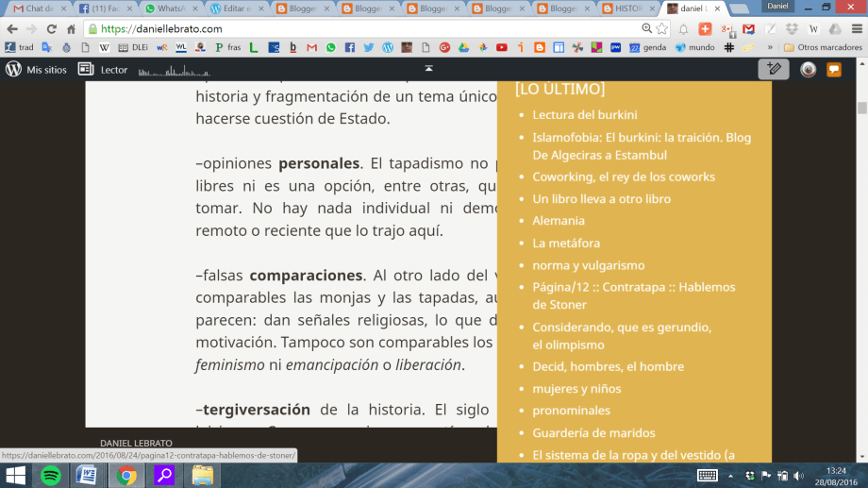Open the Google Translate bookmark
The height and width of the screenshot is (488, 868).
point(46,47)
